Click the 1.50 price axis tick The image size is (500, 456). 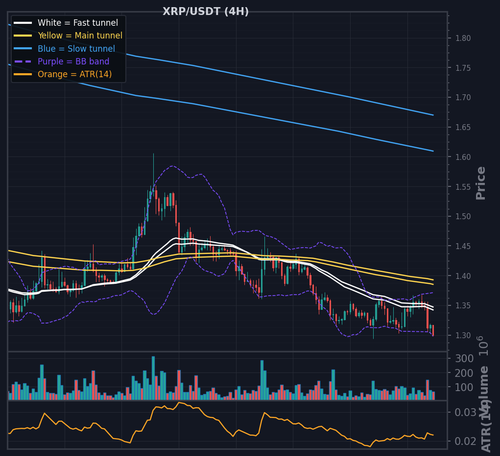463,216
